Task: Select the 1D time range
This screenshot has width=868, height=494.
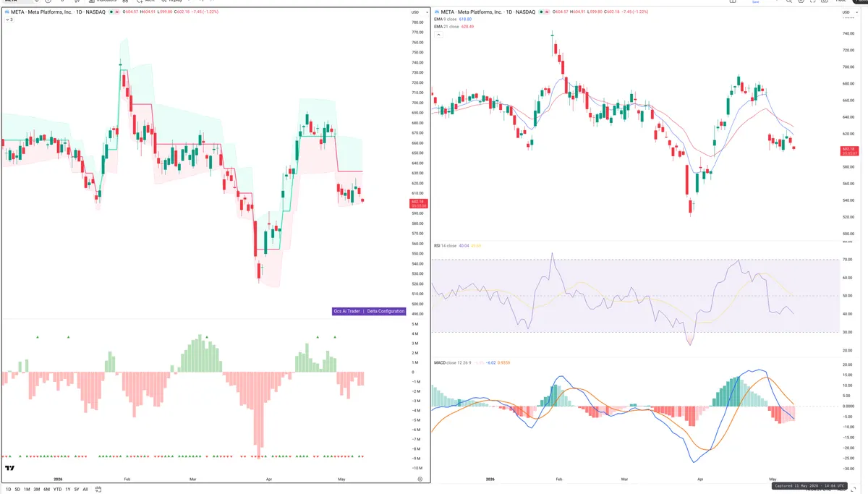Action: [x=9, y=490]
